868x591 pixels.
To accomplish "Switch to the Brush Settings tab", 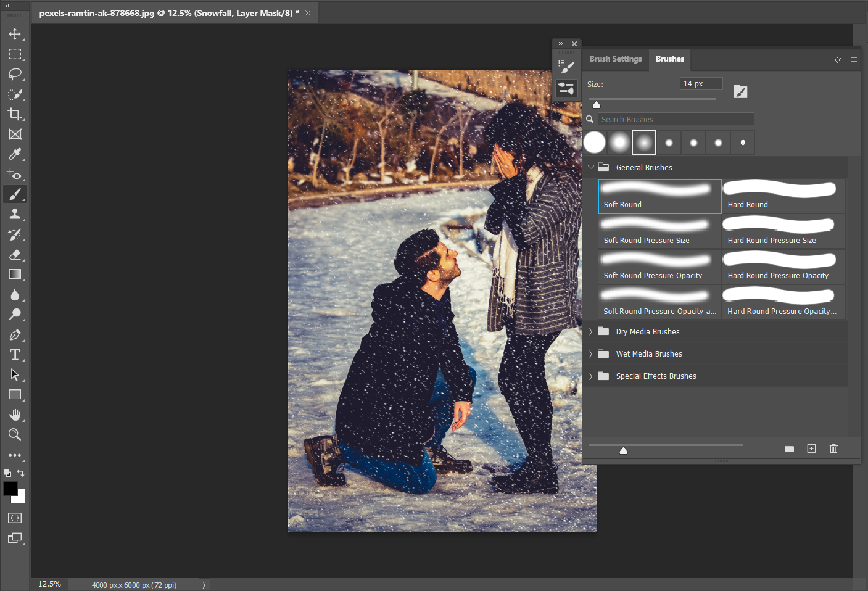I will 615,59.
